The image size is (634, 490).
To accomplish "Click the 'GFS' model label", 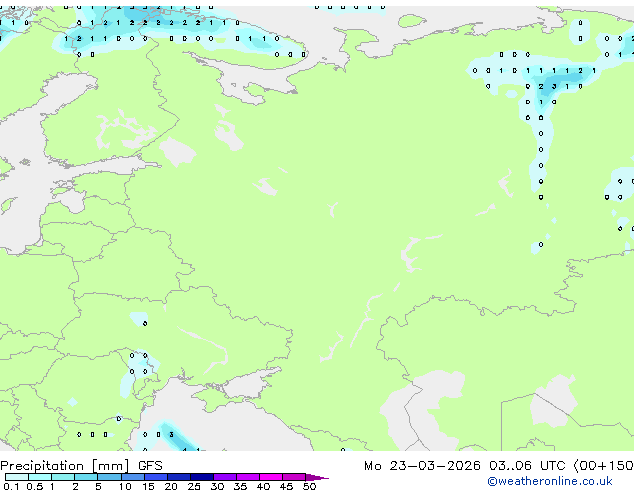I will coord(150,466).
